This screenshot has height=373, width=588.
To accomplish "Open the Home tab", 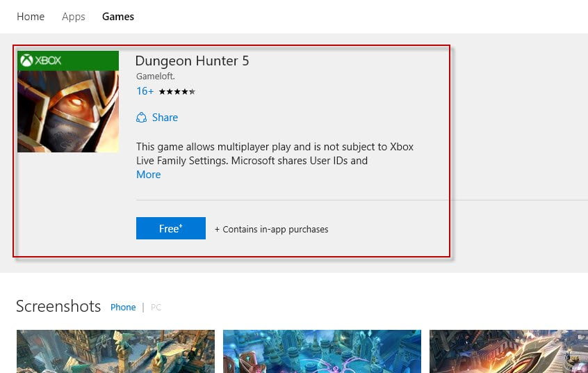I will click(x=31, y=17).
